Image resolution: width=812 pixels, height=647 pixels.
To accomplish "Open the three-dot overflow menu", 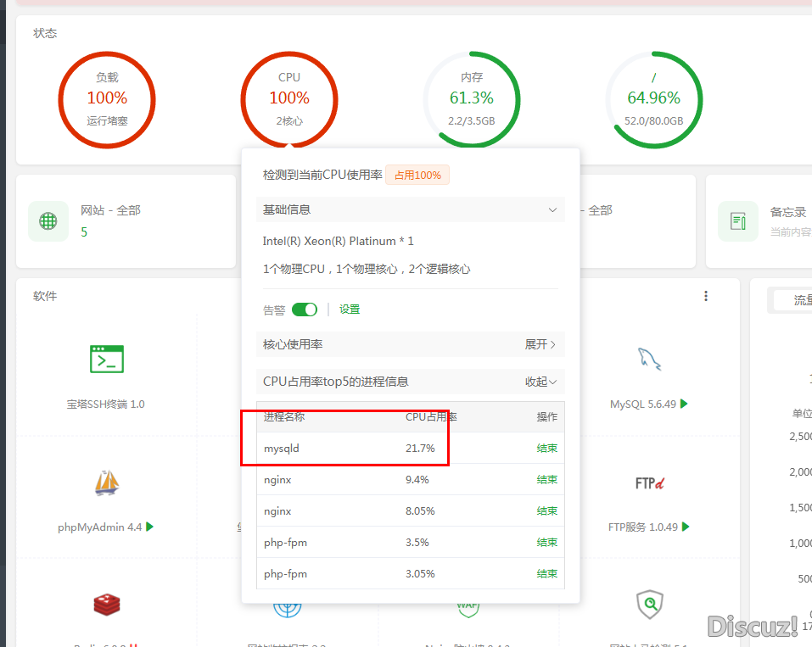I will click(x=705, y=295).
